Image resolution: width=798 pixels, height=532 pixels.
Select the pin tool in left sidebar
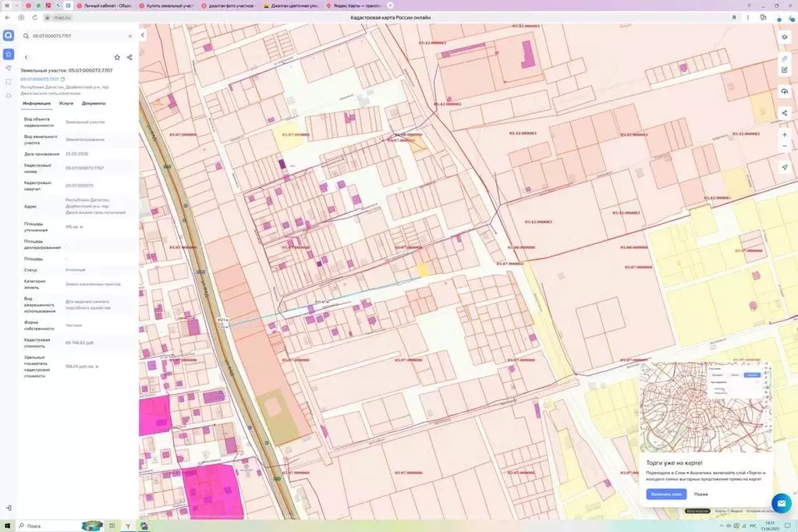[x=9, y=68]
